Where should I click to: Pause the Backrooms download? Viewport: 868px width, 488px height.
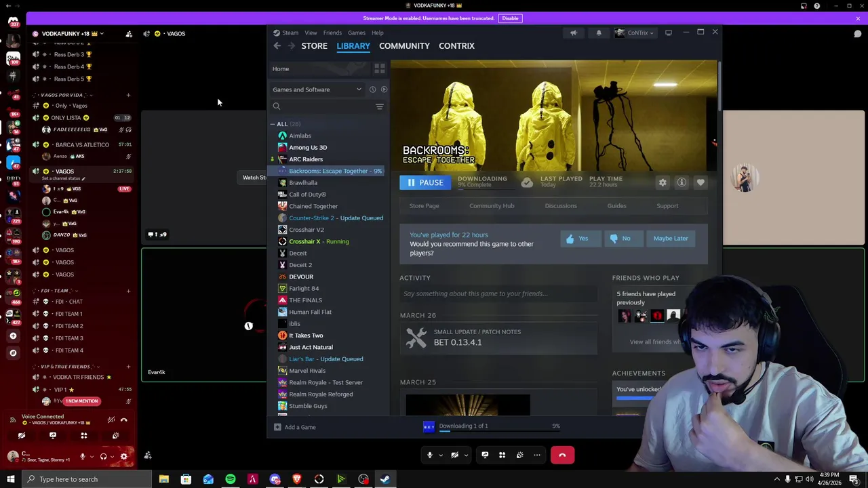pos(425,182)
